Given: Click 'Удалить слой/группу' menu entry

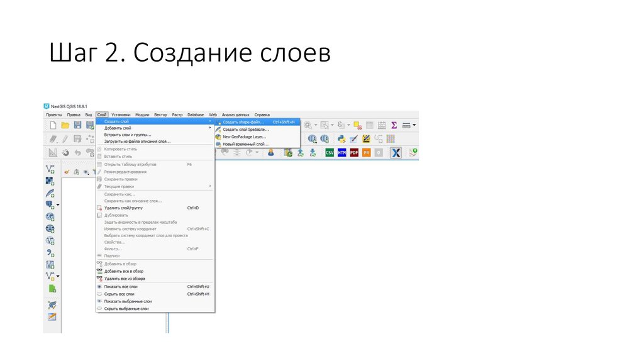Looking at the screenshot, I should pyautogui.click(x=155, y=208).
